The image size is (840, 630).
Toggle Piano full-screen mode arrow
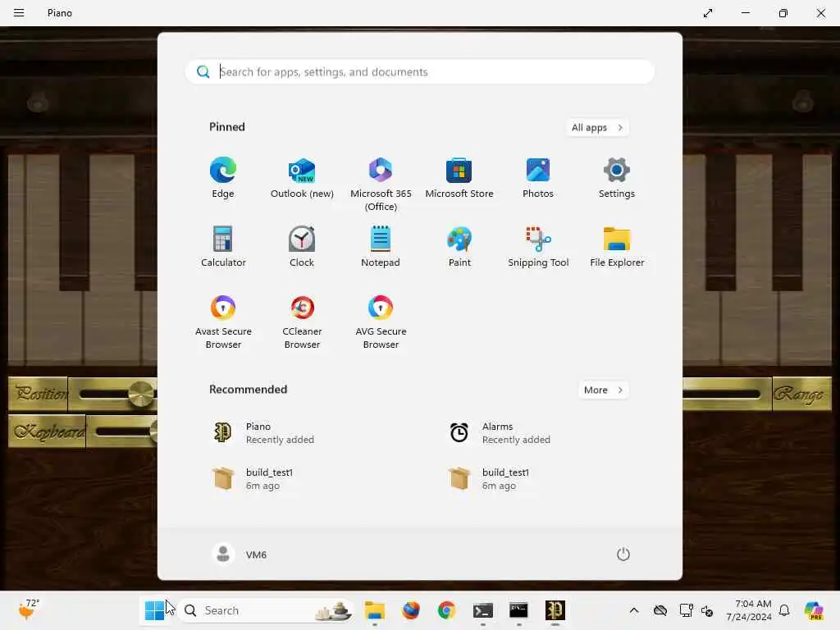(x=708, y=13)
